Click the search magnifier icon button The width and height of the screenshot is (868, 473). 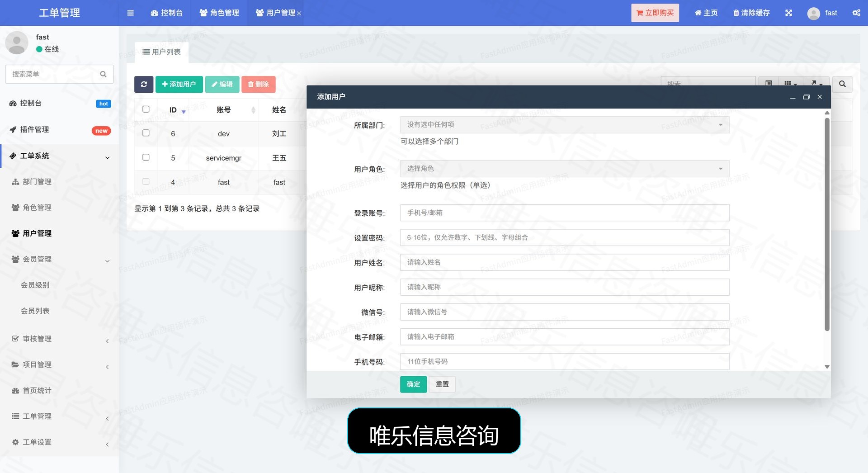click(842, 84)
